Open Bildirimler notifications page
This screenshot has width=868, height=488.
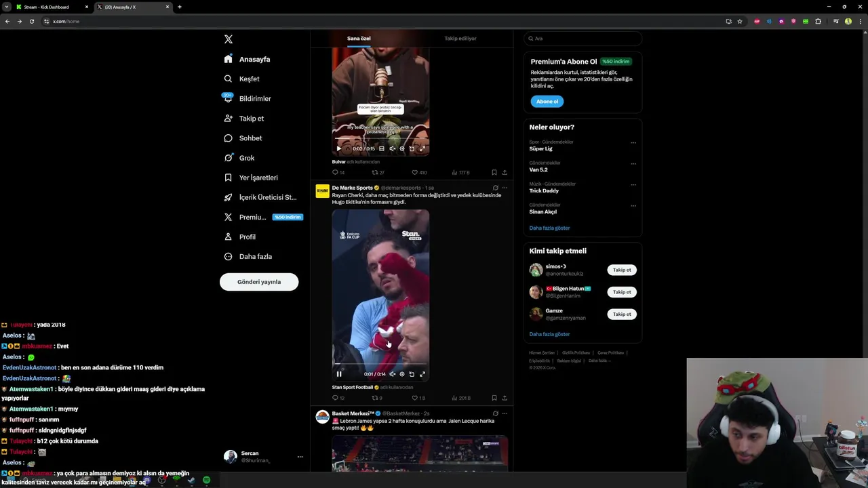coord(248,98)
